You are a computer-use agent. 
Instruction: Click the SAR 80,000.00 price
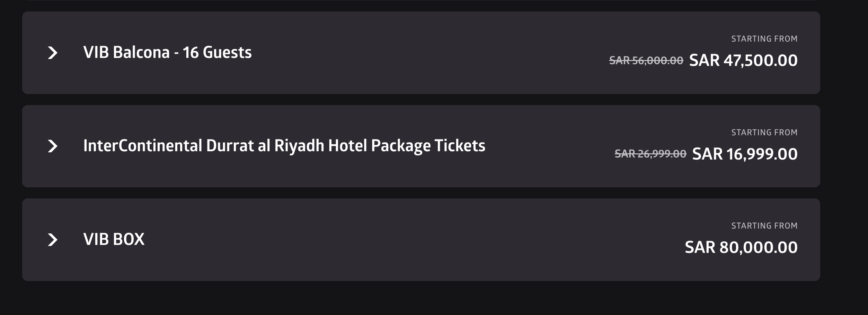click(741, 247)
